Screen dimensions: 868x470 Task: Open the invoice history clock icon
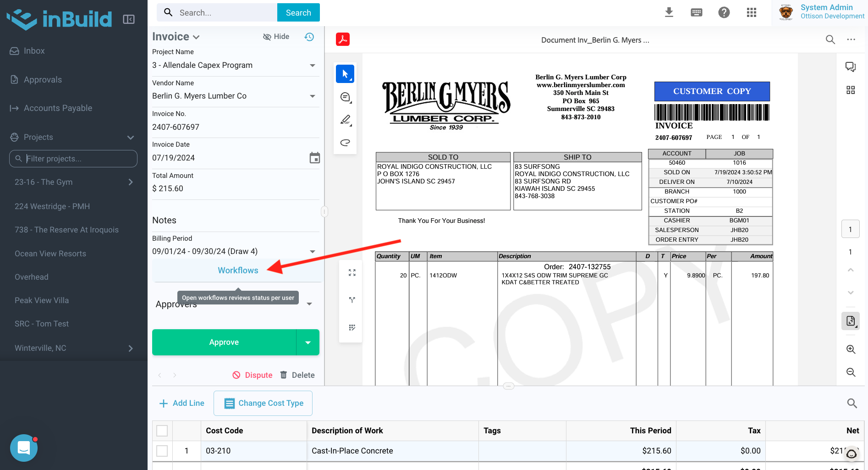[x=309, y=37]
